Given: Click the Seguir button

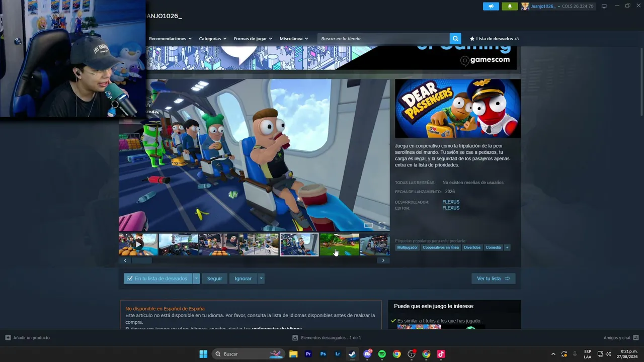Looking at the screenshot, I should 214,279.
